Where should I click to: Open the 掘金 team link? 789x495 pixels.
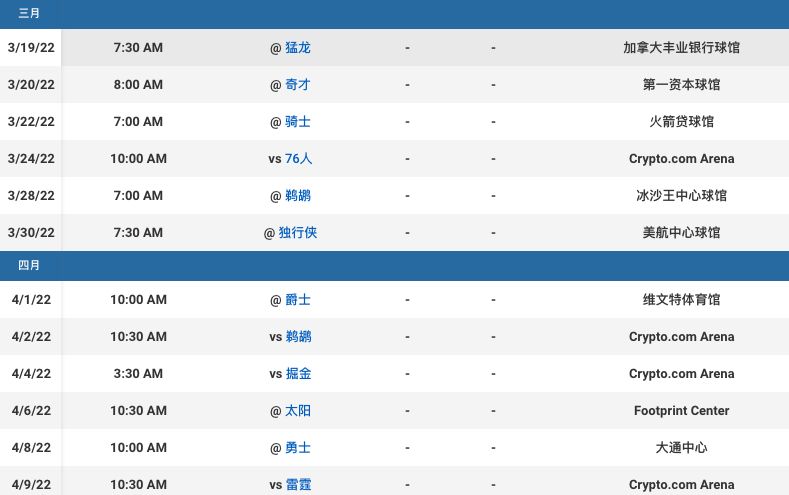[x=298, y=373]
